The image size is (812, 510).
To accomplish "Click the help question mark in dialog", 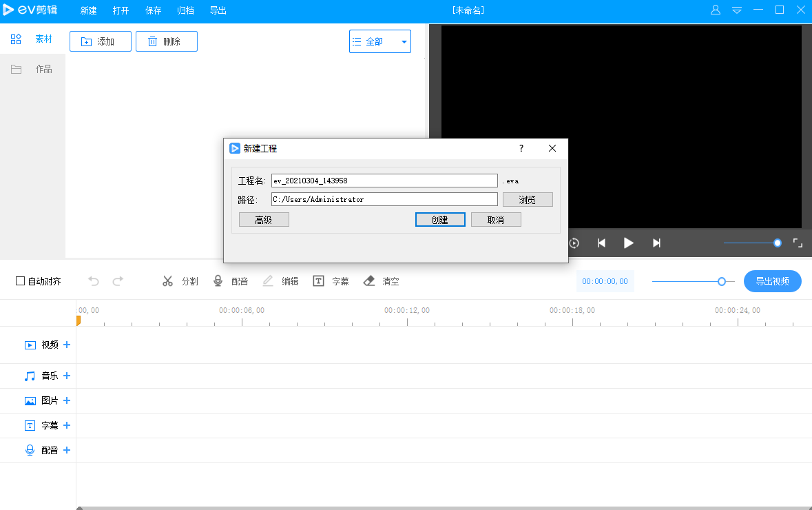I will [x=521, y=148].
